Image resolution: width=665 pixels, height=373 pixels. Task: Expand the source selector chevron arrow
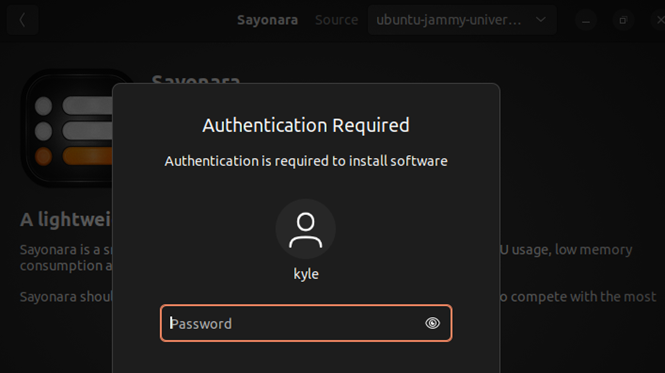pos(541,20)
